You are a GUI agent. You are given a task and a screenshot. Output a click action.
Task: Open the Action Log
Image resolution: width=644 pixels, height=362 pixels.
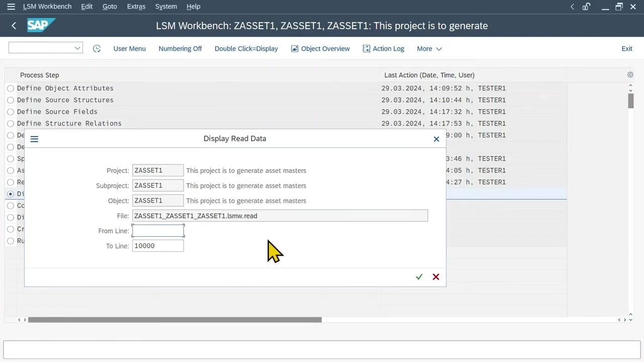(383, 49)
